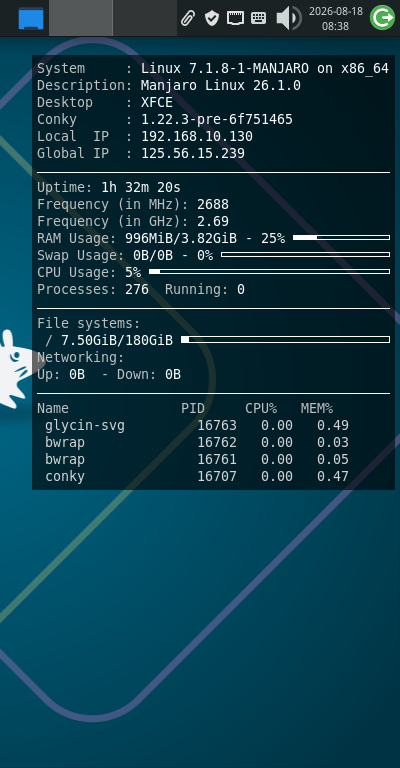
Task: Click the CPU Usage progress bar
Action: coord(269,271)
